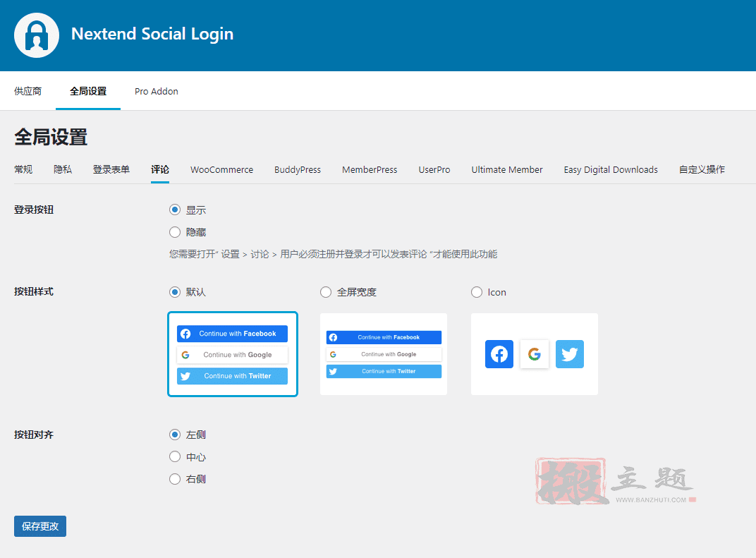Select the default style preview thumbnail

coord(233,354)
